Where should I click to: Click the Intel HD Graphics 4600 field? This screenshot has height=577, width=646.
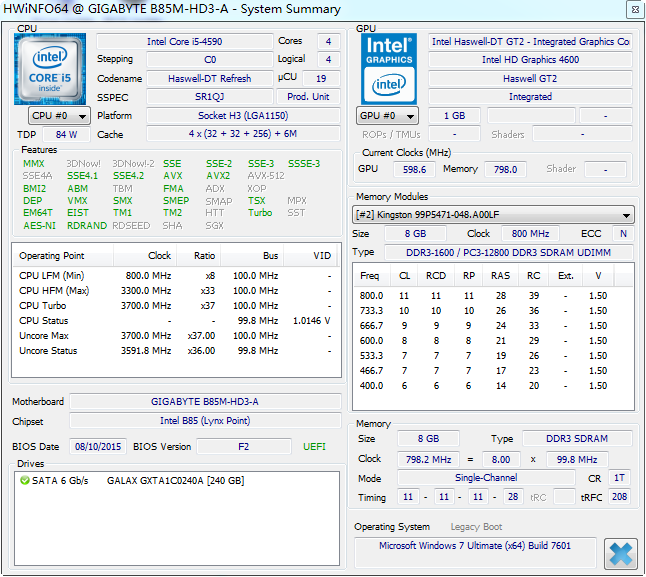pyautogui.click(x=530, y=60)
